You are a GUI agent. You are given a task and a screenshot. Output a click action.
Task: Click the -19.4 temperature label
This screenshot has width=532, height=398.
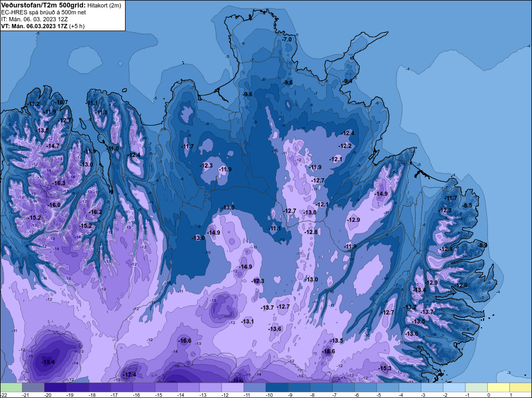(x=48, y=362)
